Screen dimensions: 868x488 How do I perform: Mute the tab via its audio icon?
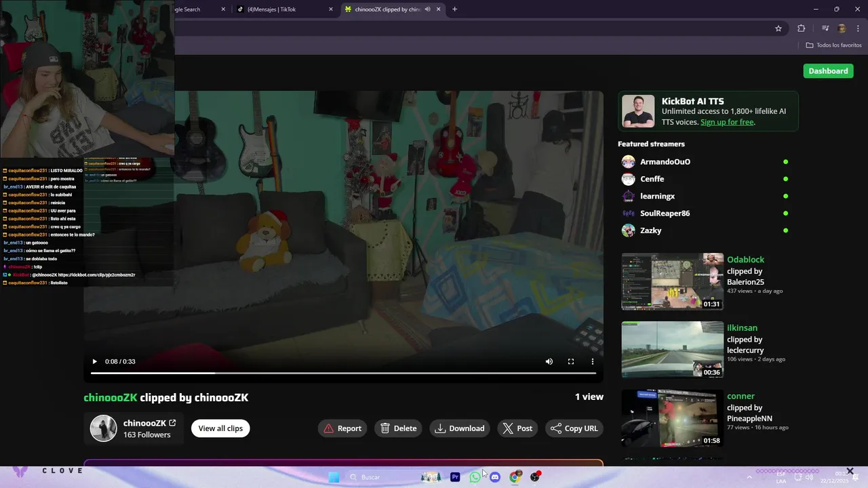click(x=427, y=9)
